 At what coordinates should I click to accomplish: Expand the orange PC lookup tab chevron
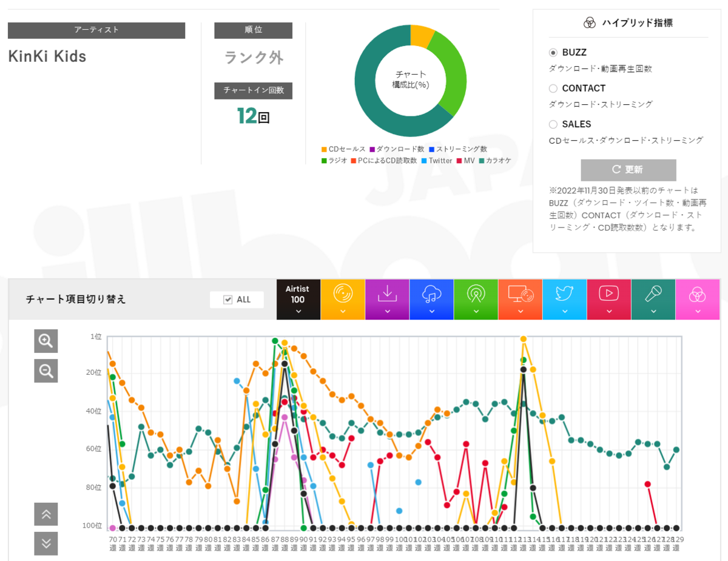(x=521, y=311)
